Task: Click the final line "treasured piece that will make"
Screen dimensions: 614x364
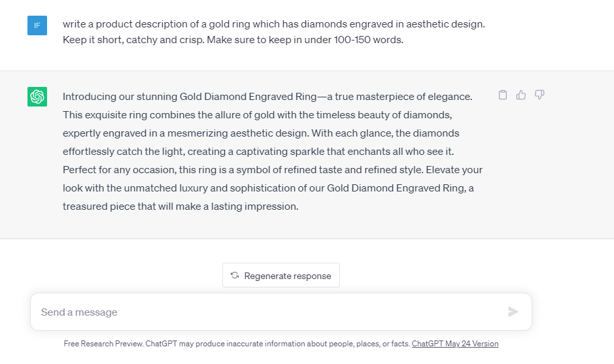Action: [x=180, y=207]
